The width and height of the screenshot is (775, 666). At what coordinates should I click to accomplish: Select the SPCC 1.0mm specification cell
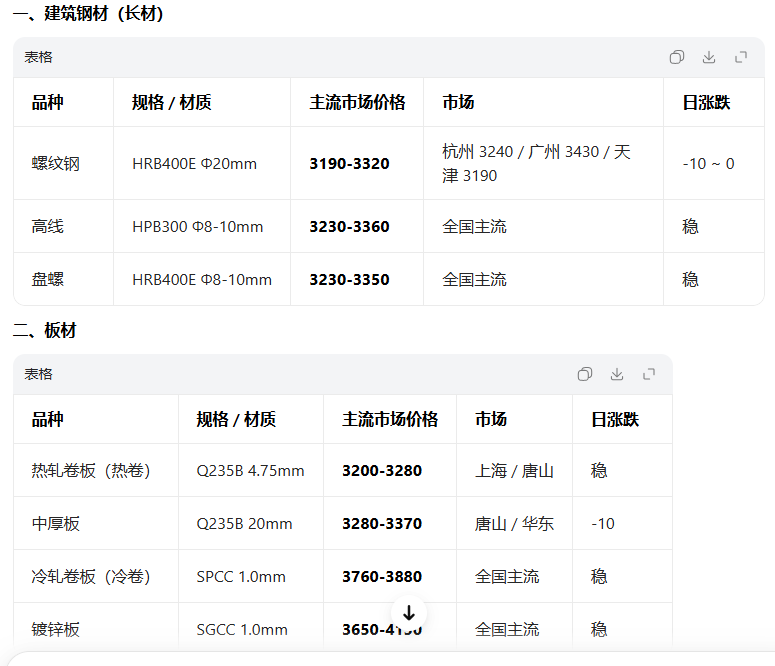241,576
